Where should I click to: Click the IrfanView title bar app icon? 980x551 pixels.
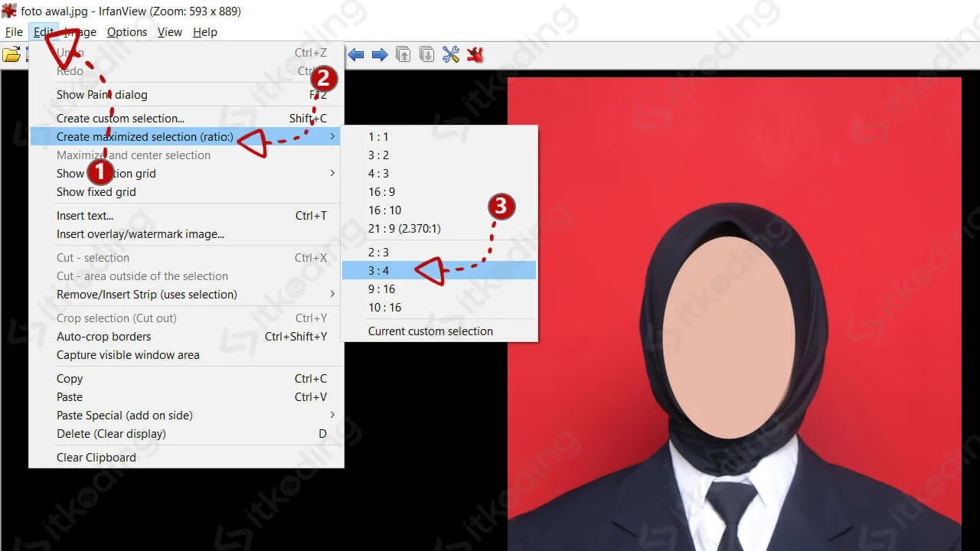tap(9, 11)
